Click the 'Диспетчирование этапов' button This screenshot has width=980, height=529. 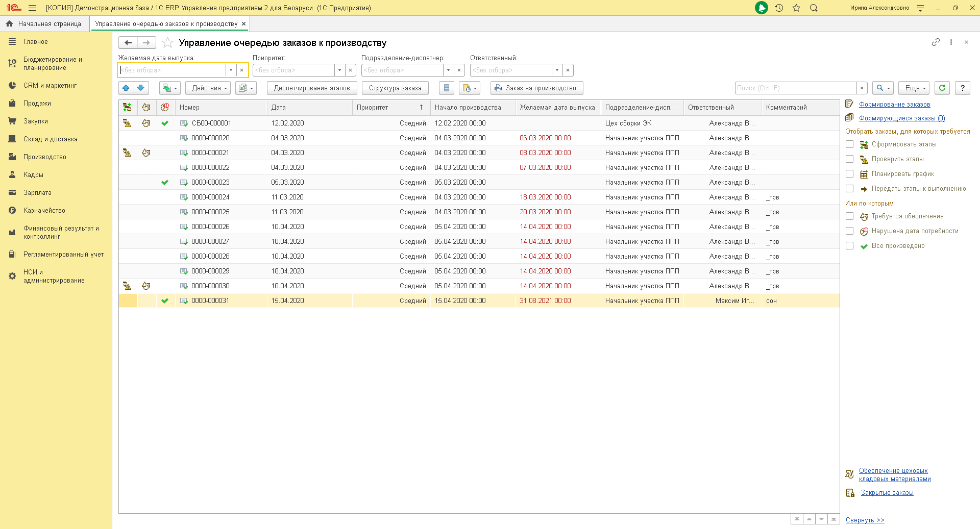click(x=312, y=88)
